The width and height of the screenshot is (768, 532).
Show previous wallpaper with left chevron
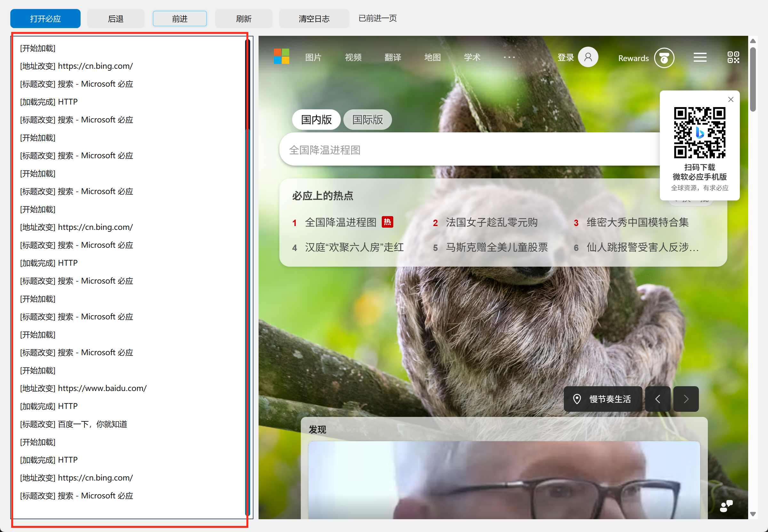(x=658, y=399)
